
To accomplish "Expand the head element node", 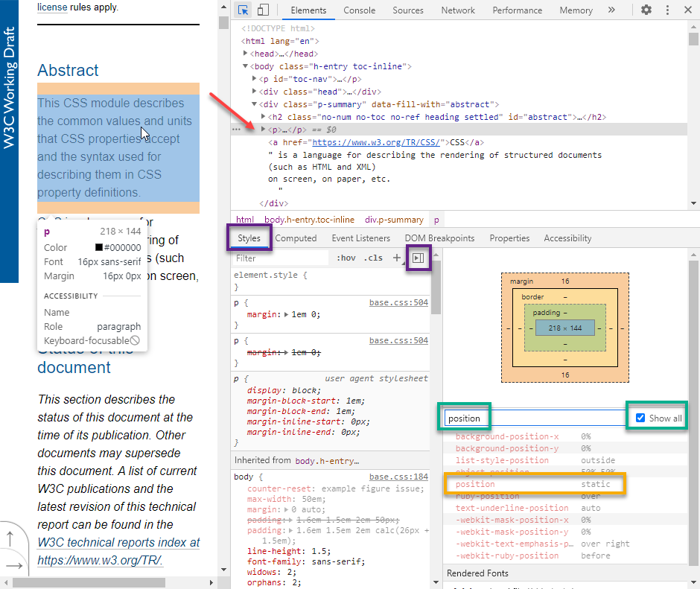I will click(246, 53).
